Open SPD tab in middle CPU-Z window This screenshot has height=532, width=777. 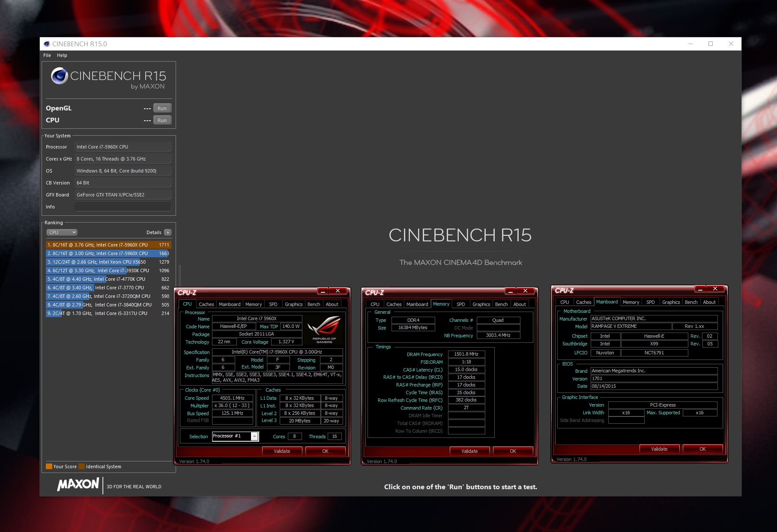[x=461, y=304]
